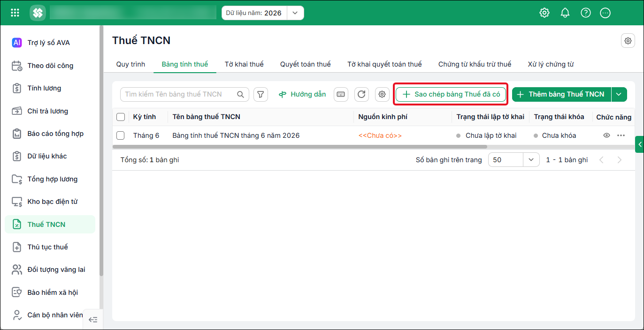
Task: Click the Bảo hiểm xã hội shield icon
Action: [17, 292]
